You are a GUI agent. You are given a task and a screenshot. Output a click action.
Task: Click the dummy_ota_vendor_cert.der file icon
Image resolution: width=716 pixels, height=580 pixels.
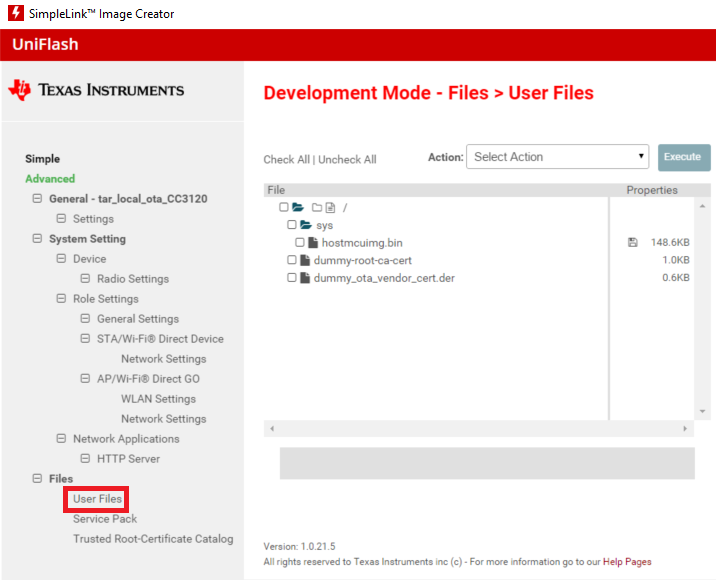click(305, 278)
